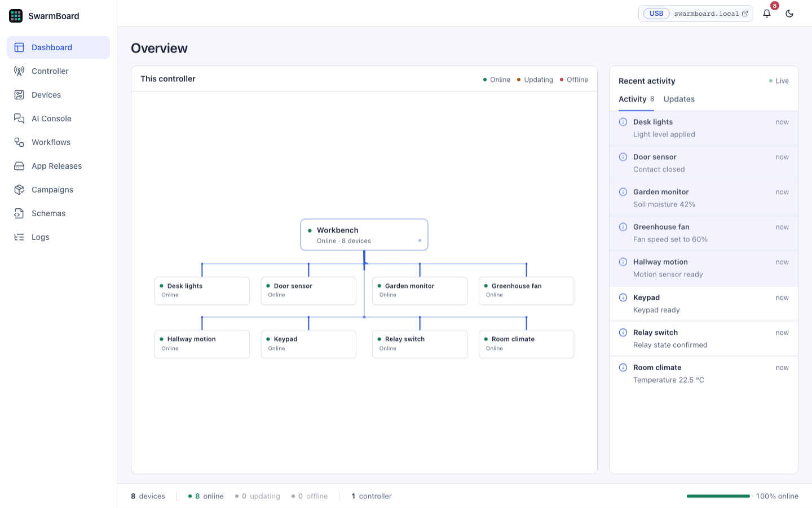Select the Desk lights device node
Image resolution: width=812 pixels, height=508 pixels.
click(202, 291)
